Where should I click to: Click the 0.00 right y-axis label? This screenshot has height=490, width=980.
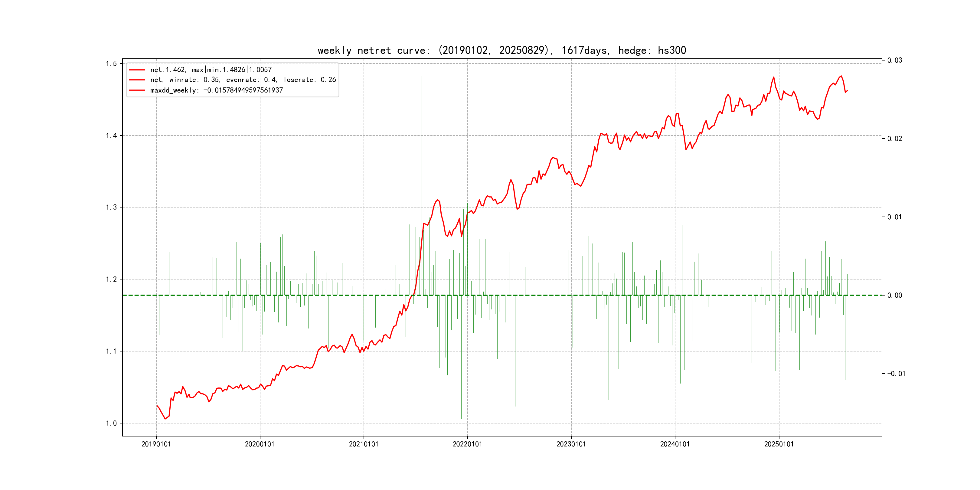click(x=894, y=295)
